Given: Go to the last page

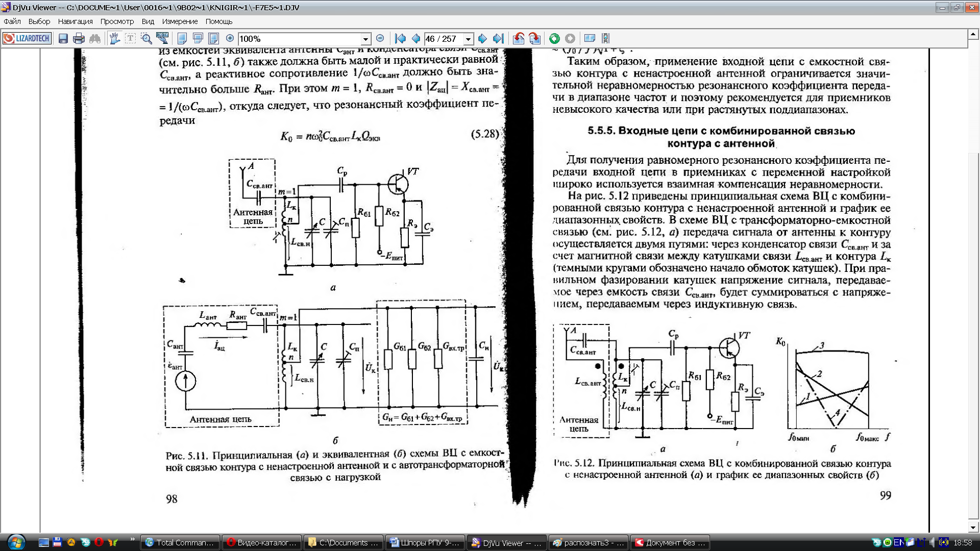Looking at the screenshot, I should point(499,38).
